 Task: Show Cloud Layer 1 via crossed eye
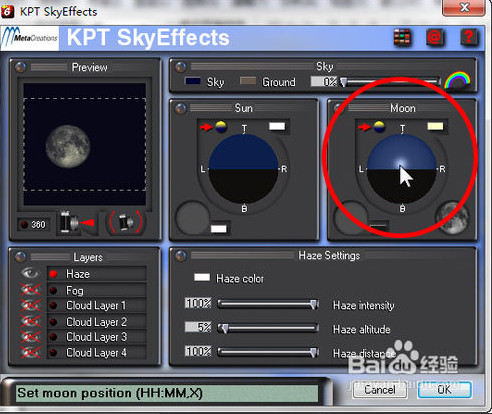tap(31, 305)
